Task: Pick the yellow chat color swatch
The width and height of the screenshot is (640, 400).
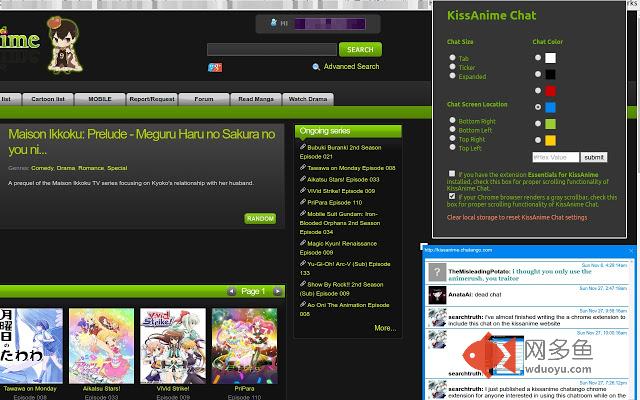Action: (x=550, y=140)
